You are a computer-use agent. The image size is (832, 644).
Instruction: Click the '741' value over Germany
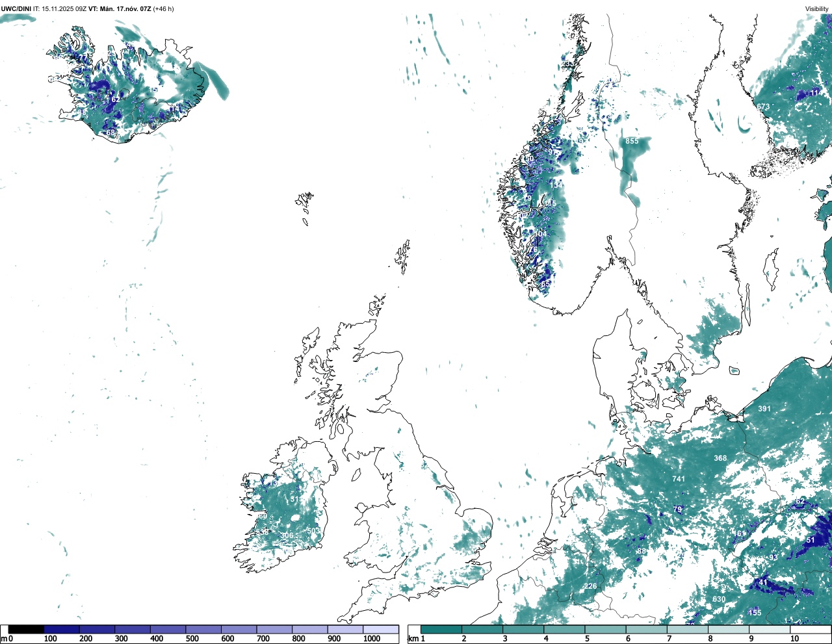(x=679, y=479)
